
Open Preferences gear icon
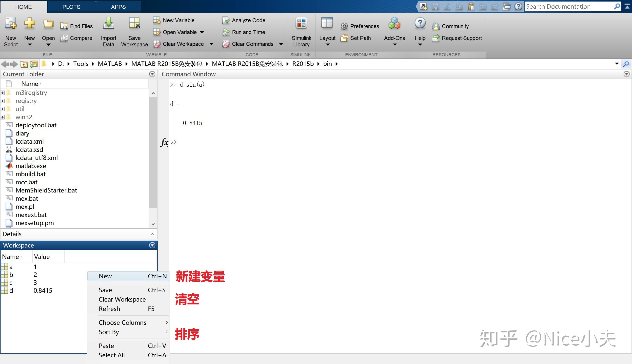344,26
